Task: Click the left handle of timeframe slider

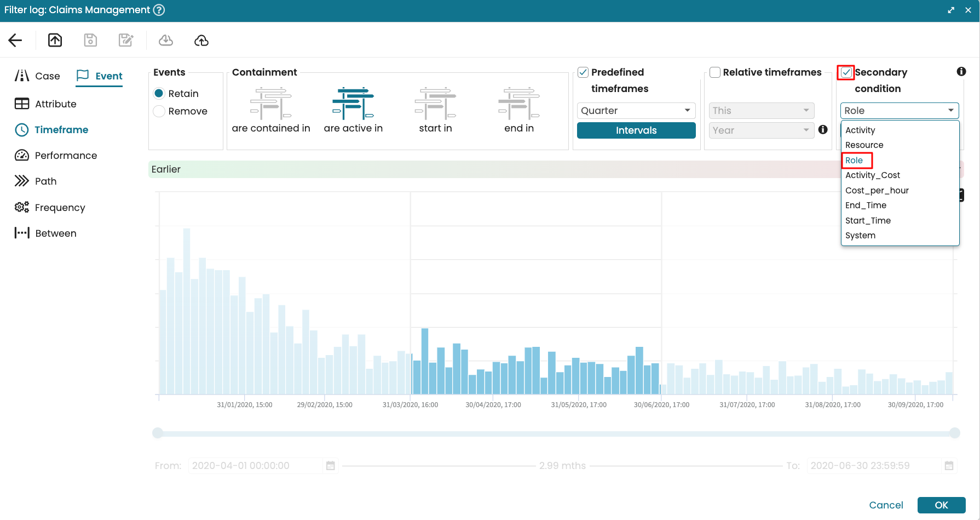Action: point(158,433)
